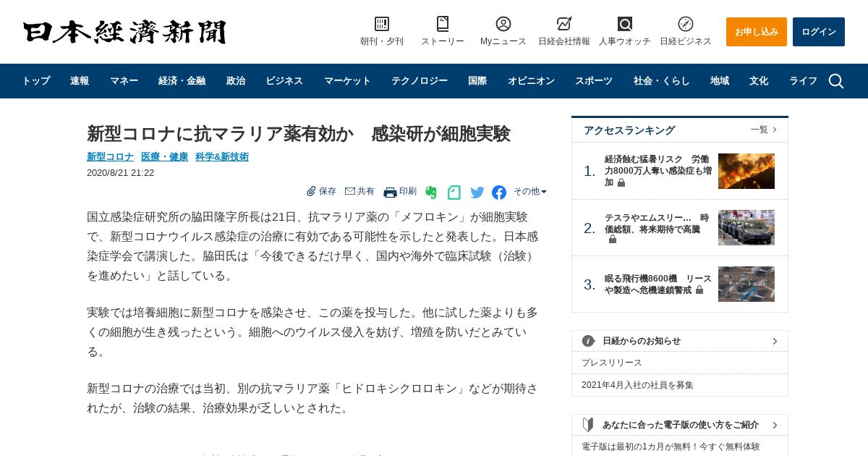
Task: Click the orange お申し込み button
Action: coord(757,32)
